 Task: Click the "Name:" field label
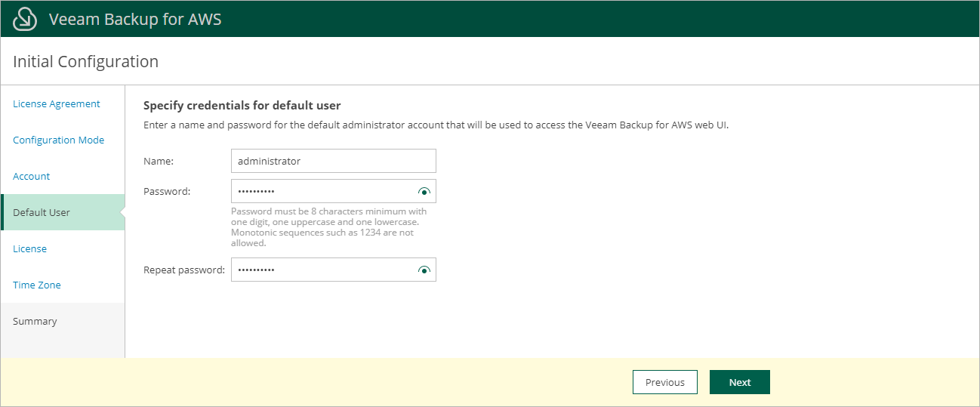(x=159, y=161)
